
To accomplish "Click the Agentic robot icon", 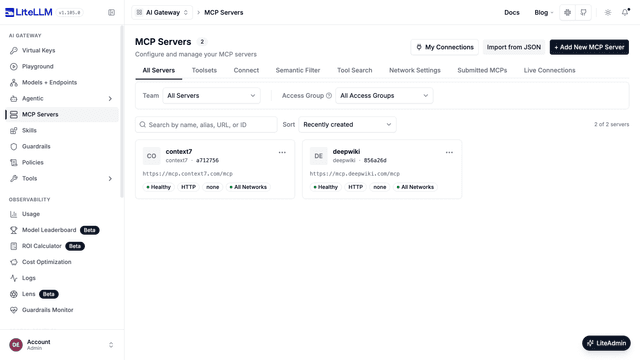I will [x=14, y=98].
